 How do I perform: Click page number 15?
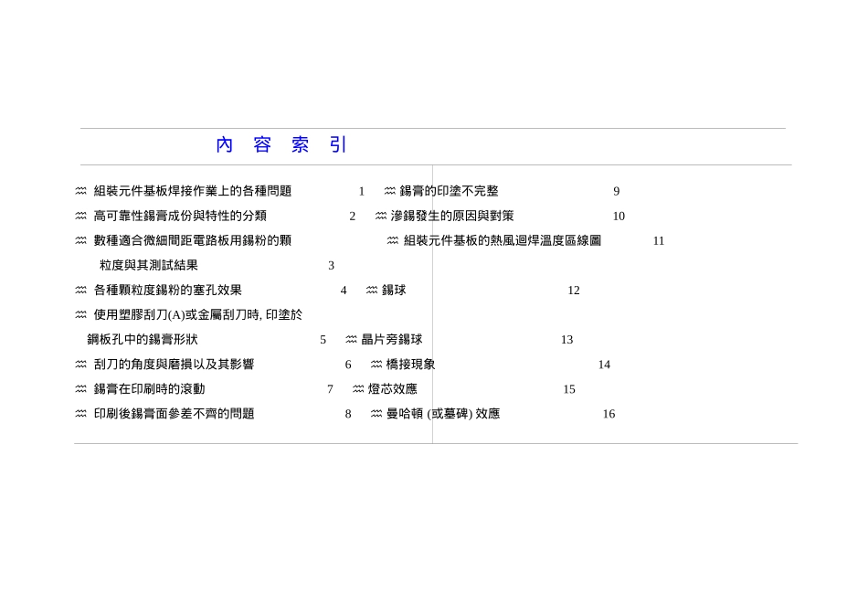(x=569, y=390)
